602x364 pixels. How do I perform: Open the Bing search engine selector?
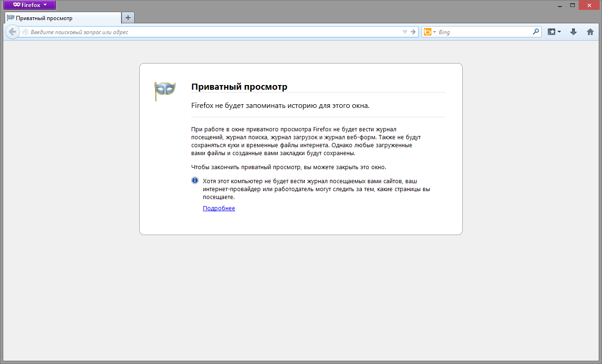click(x=429, y=32)
